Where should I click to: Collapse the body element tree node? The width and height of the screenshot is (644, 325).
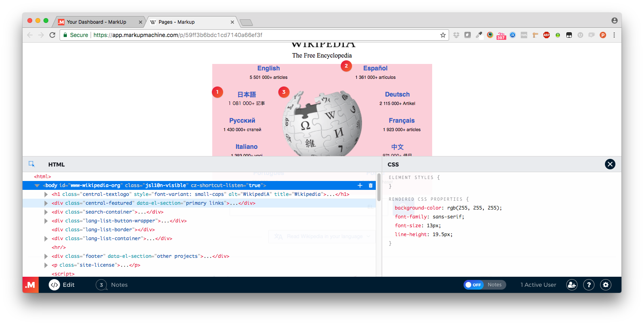pyautogui.click(x=37, y=185)
